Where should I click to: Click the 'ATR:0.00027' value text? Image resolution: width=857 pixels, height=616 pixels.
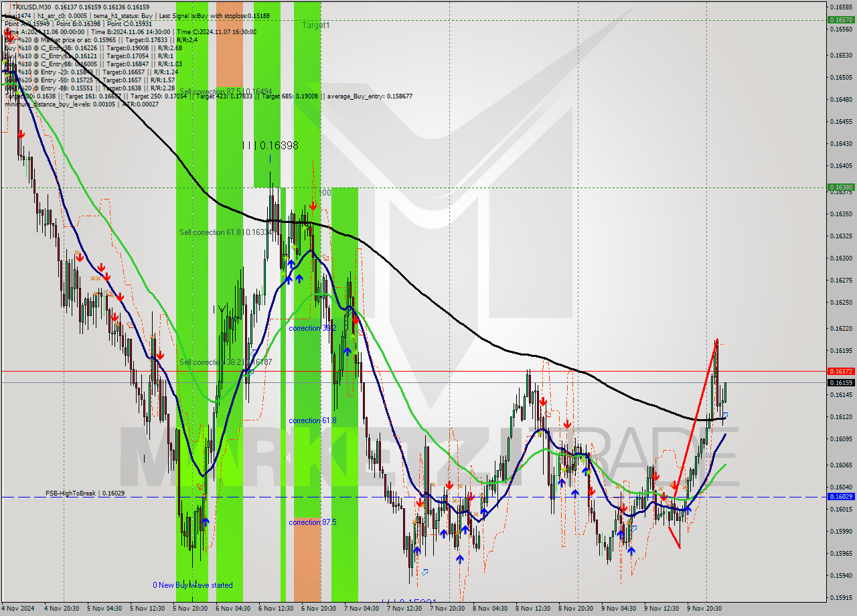pos(141,104)
